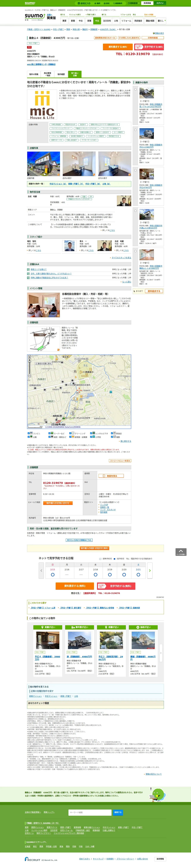The width and height of the screenshot is (191, 868).
Task: Click top orange 資料請求する(無料) button
Action: click(118, 47)
